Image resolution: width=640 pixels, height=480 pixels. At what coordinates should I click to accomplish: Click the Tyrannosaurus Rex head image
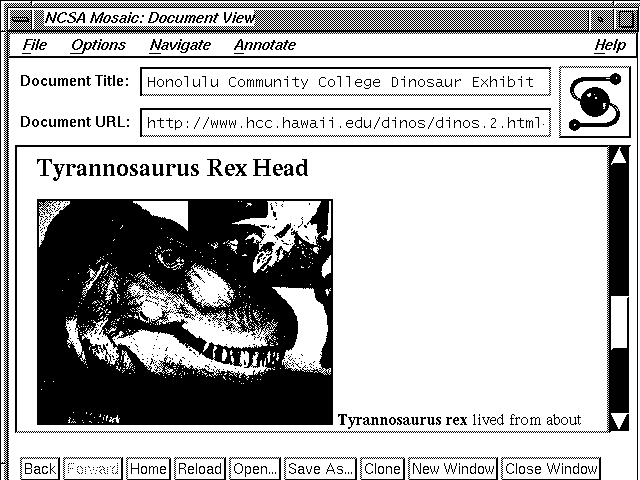tap(185, 311)
